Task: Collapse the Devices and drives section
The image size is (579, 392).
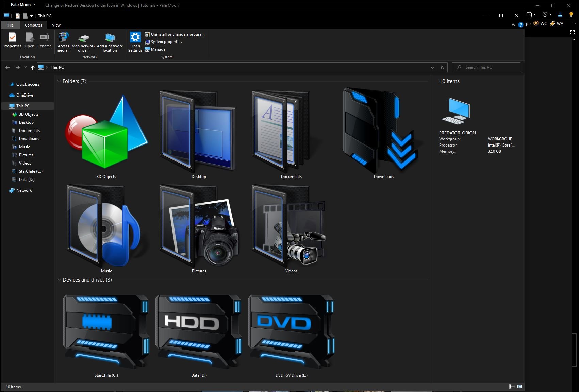Action: click(60, 279)
